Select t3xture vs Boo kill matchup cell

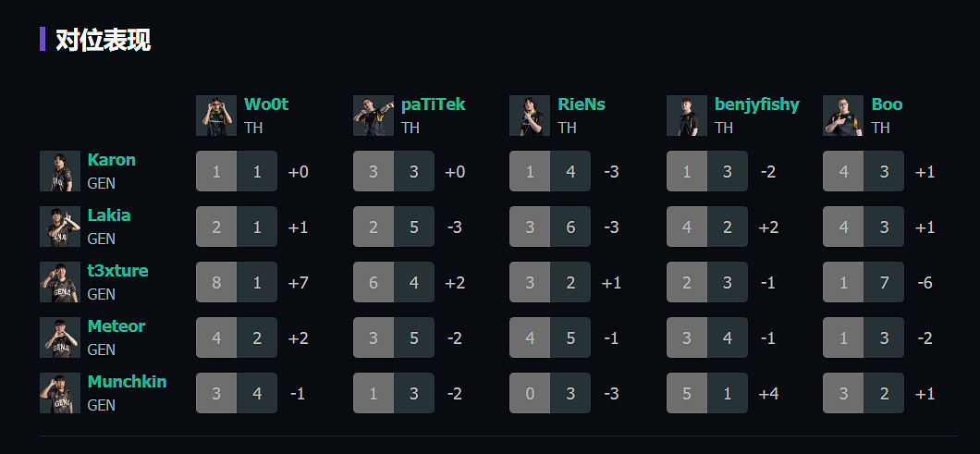tap(864, 282)
